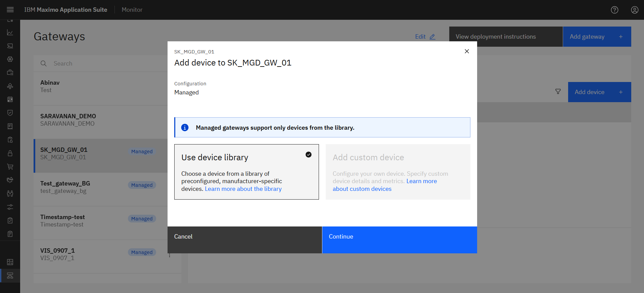Click the shield checkmark sidebar icon
Screen dimensions: 644x293
(x=10, y=113)
